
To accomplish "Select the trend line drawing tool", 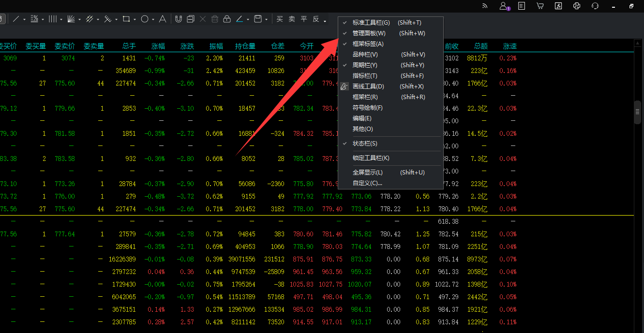I will pyautogui.click(x=16, y=19).
